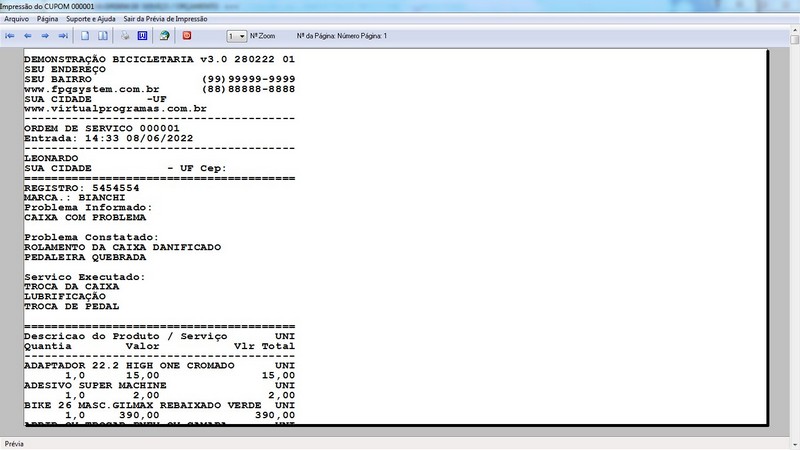Viewport: 800px width, 450px height.
Task: Go to the next page arrow
Action: click(x=45, y=36)
